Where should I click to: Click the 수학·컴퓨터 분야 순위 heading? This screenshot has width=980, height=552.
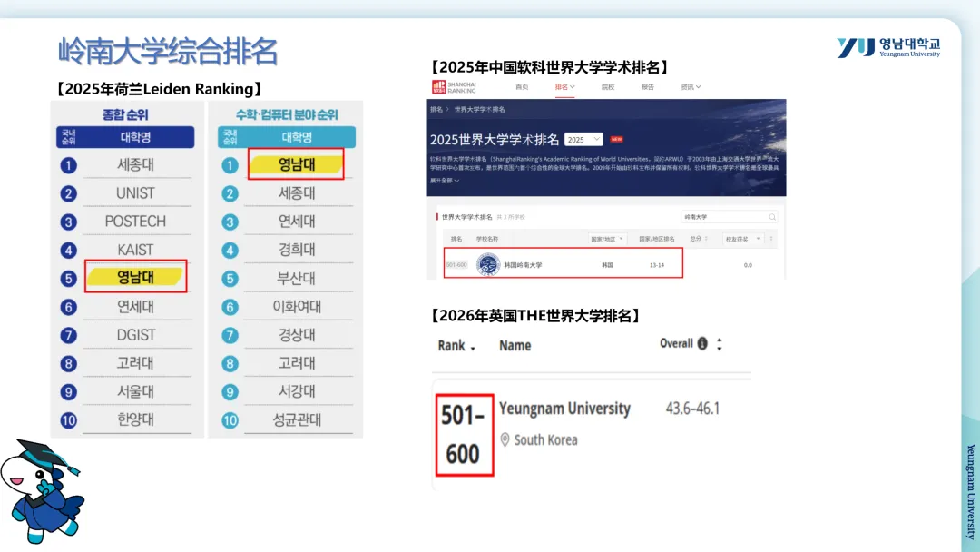click(286, 115)
